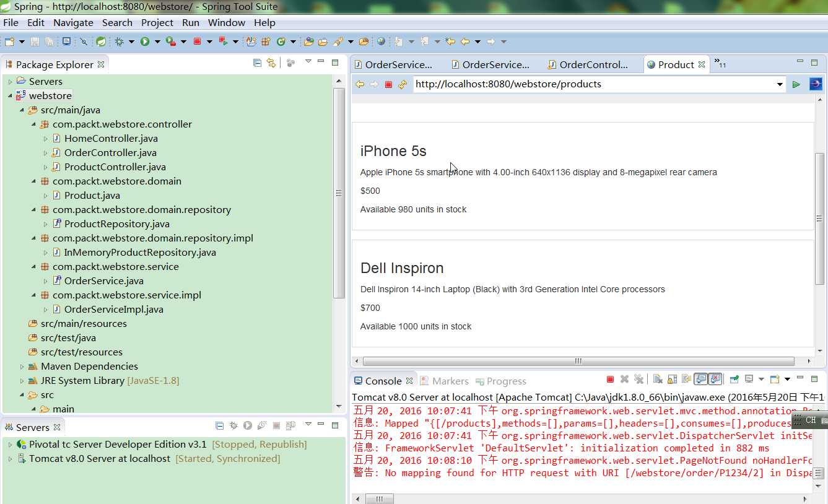
Task: Open Run button dropdown arrow in main toolbar
Action: click(157, 41)
